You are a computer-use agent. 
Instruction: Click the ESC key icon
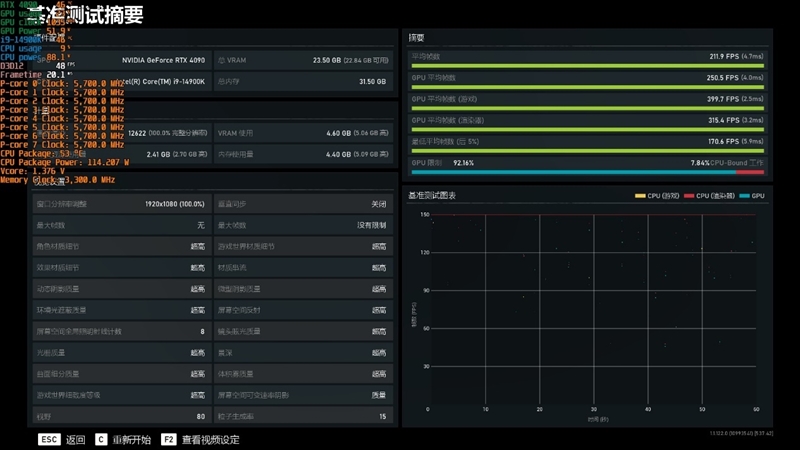point(49,439)
